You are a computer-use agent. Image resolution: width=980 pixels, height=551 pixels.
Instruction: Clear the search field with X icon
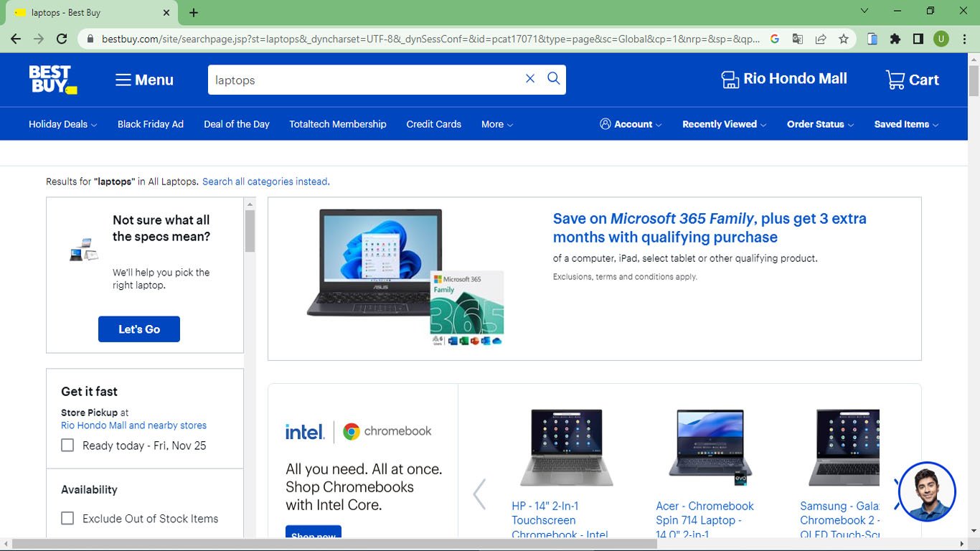[x=530, y=79]
